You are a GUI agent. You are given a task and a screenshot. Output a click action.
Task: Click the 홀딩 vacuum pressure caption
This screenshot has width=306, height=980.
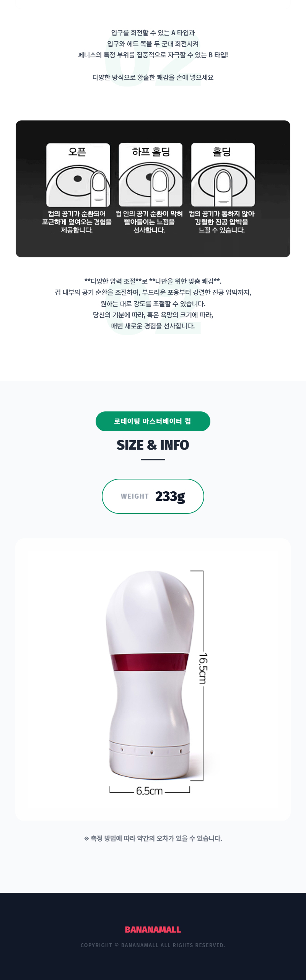221,222
